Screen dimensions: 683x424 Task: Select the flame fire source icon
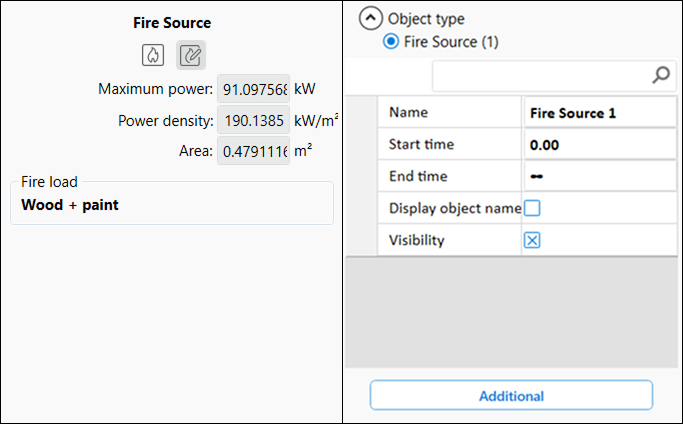153,55
